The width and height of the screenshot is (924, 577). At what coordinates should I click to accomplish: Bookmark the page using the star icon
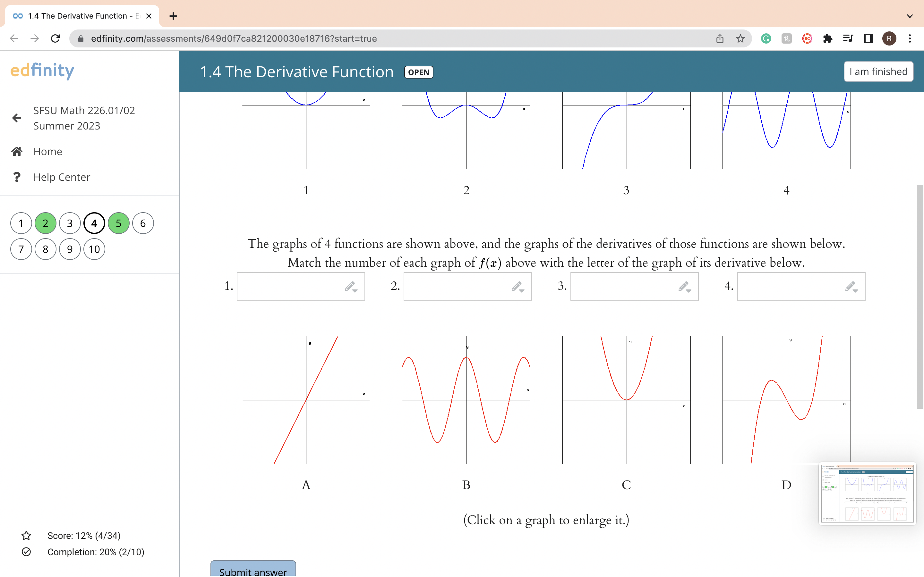pos(740,38)
